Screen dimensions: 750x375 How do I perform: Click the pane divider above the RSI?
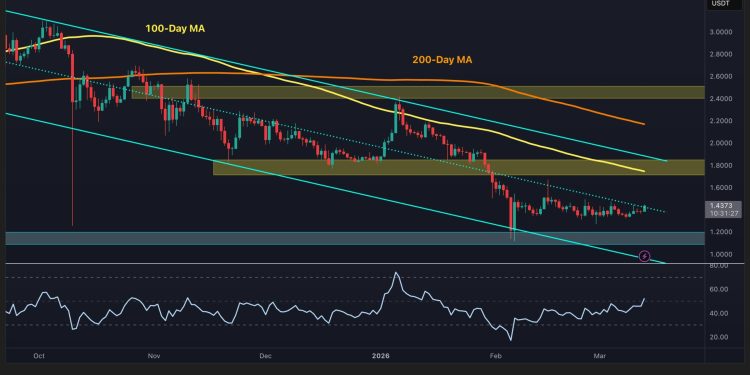[x=375, y=264]
